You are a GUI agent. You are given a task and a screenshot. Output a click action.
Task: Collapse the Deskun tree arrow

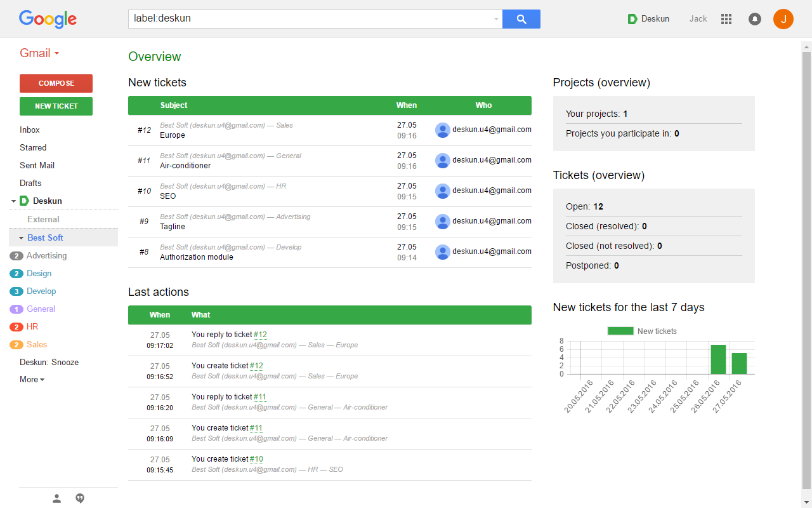click(x=13, y=201)
